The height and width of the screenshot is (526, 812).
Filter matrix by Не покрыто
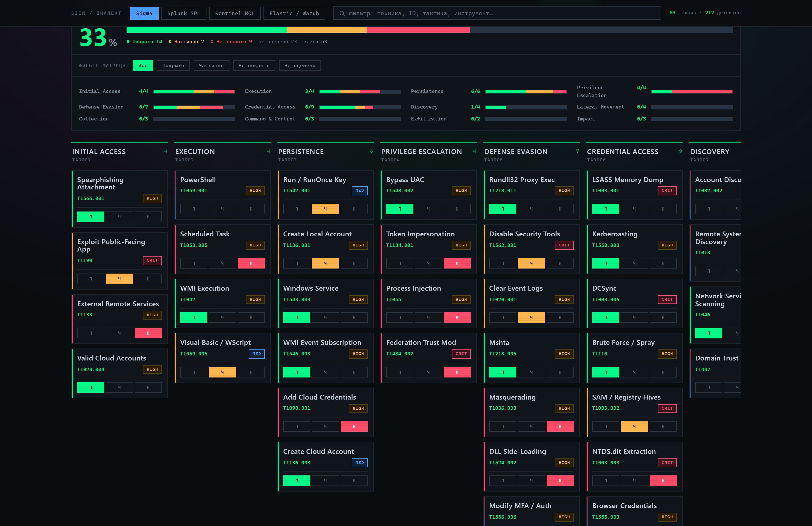pyautogui.click(x=254, y=66)
